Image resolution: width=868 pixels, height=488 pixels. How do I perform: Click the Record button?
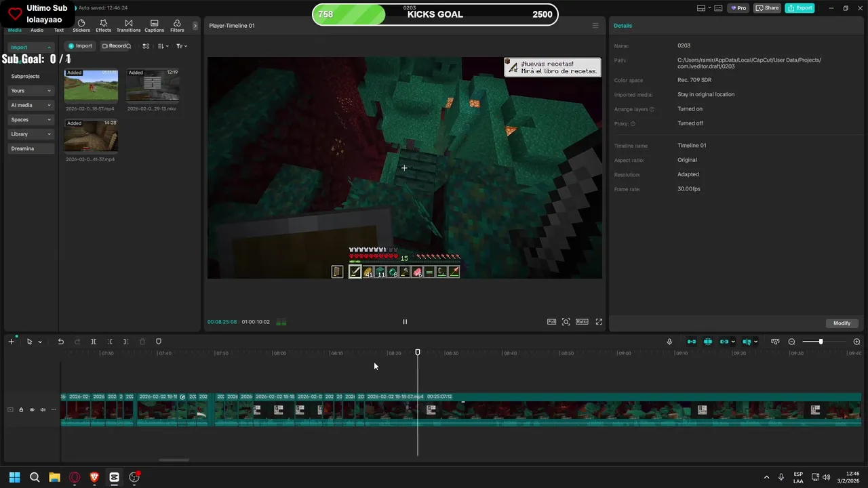[x=113, y=46]
